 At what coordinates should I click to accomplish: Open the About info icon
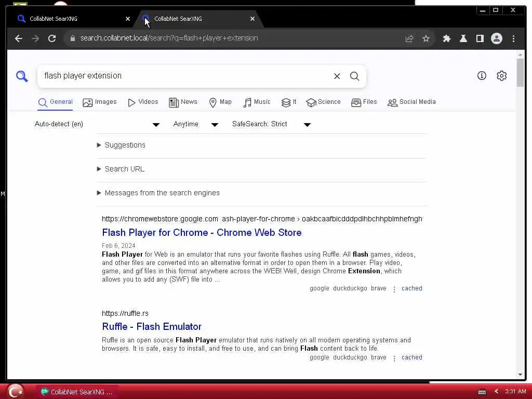coord(482,76)
